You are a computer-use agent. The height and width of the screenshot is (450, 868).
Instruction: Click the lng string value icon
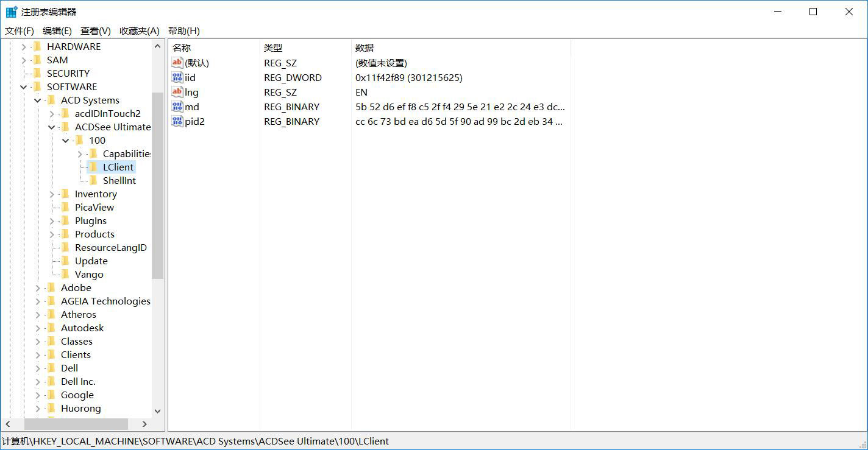(x=177, y=92)
